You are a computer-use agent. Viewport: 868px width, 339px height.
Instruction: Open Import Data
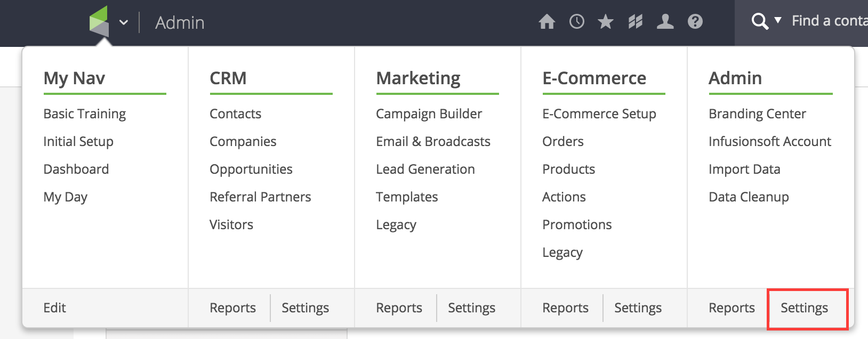click(x=745, y=170)
